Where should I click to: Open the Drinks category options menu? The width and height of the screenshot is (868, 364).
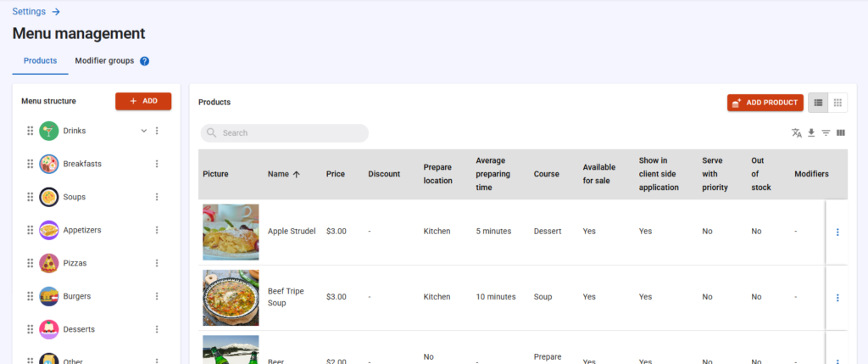(157, 131)
